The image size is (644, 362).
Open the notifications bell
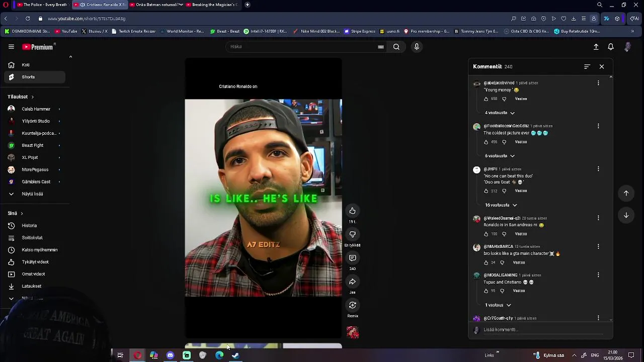[x=611, y=47]
